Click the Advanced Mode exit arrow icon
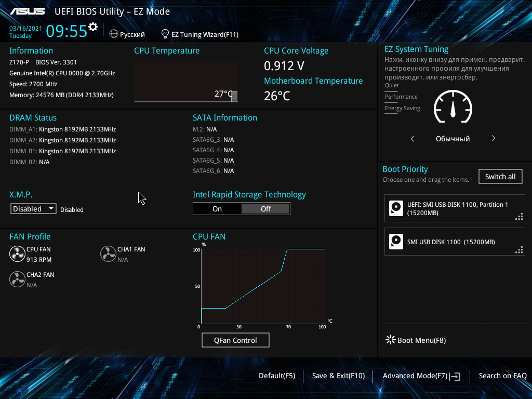 455,376
